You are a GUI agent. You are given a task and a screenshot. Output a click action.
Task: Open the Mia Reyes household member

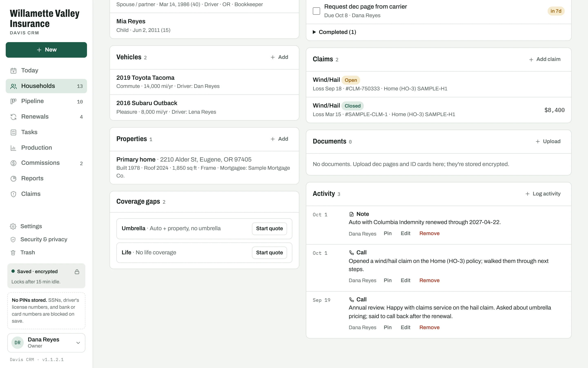tap(204, 26)
